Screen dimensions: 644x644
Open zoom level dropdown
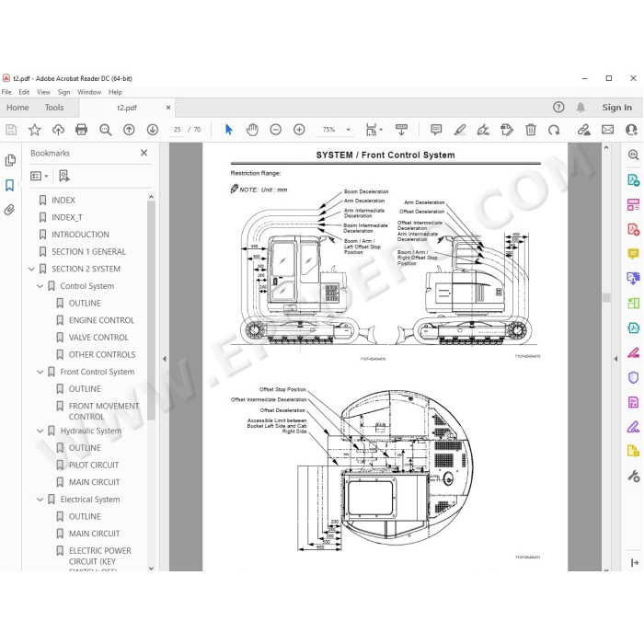click(348, 130)
